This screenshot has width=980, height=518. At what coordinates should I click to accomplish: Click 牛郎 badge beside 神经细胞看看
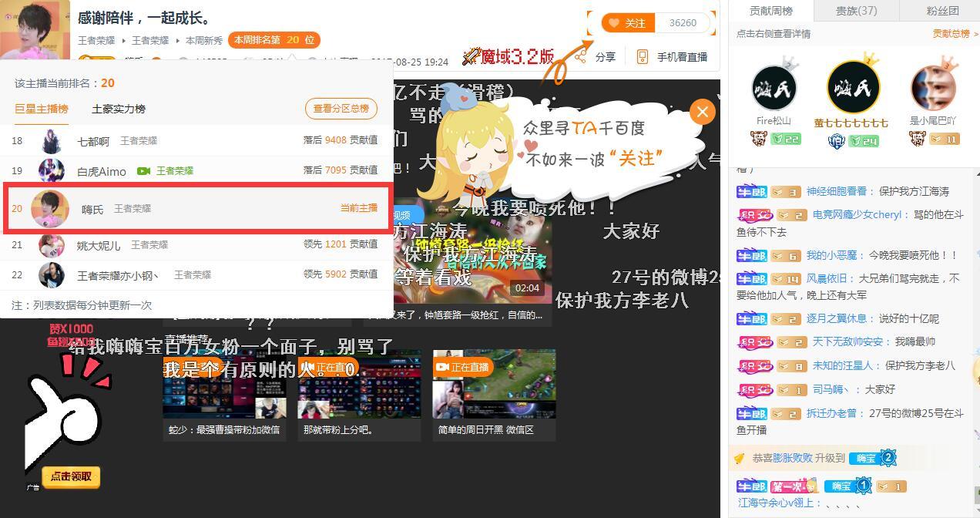[751, 191]
